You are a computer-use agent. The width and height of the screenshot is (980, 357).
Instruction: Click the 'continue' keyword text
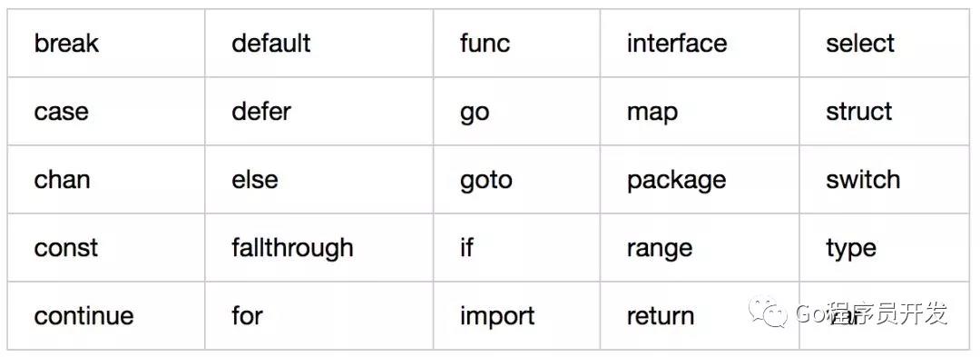point(83,316)
